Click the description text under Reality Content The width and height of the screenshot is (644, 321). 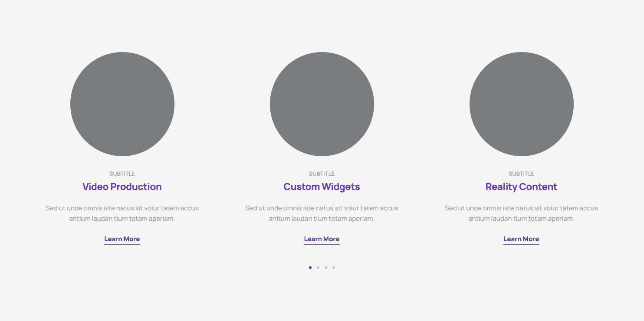[521, 213]
